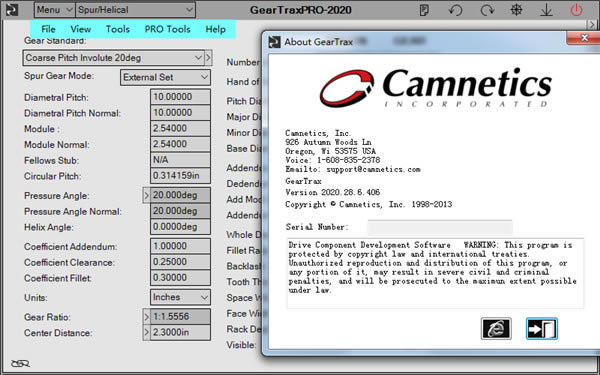Click the Version 2020.28.6.406 text
The image size is (600, 375).
pos(333,192)
